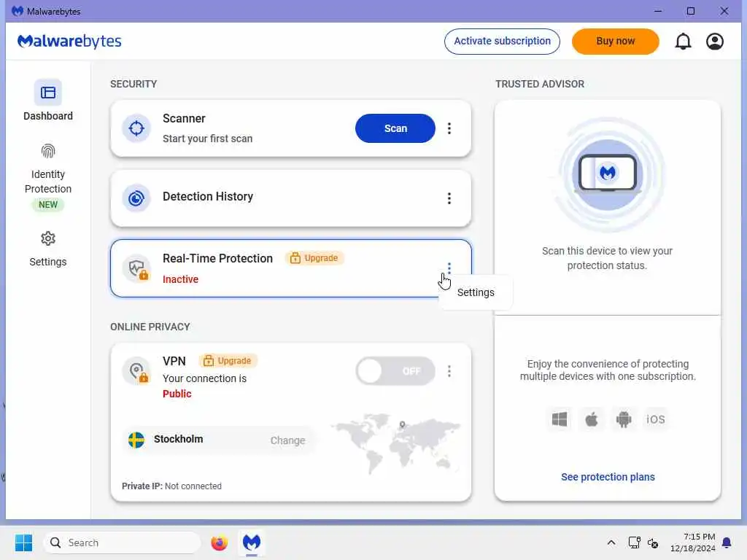Open Firefox from the taskbar
This screenshot has width=747, height=560.
219,542
